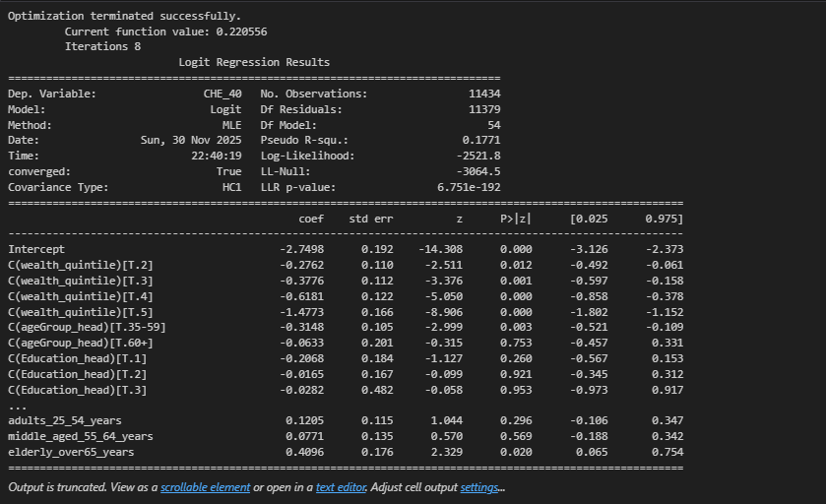Open the output as a scrollable element
The height and width of the screenshot is (504, 826).
point(205,488)
